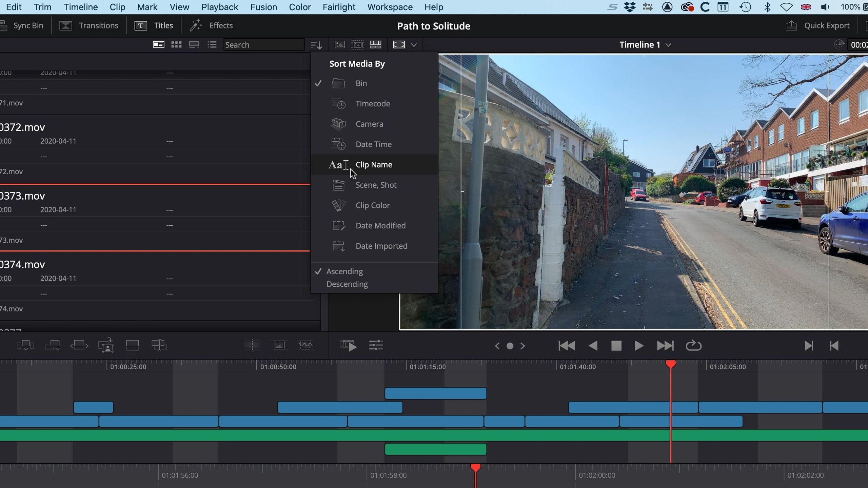Viewport: 868px width, 488px height.
Task: Expand the Timeline 1 dropdown
Action: [668, 45]
